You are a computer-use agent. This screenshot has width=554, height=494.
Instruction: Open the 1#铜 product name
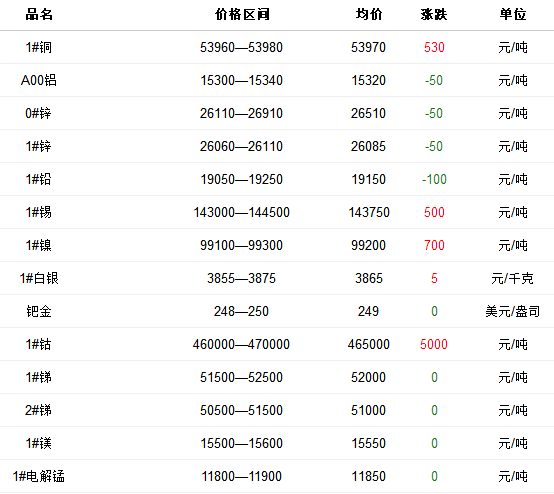pos(39,47)
